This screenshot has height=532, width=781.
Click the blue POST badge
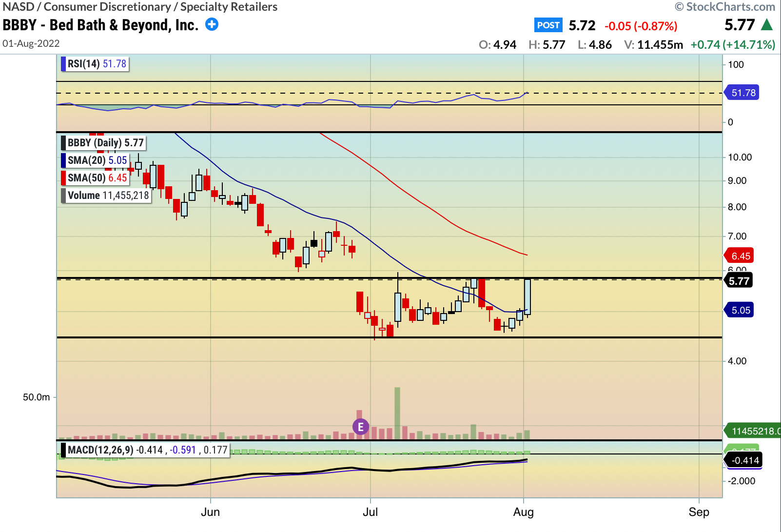point(548,25)
